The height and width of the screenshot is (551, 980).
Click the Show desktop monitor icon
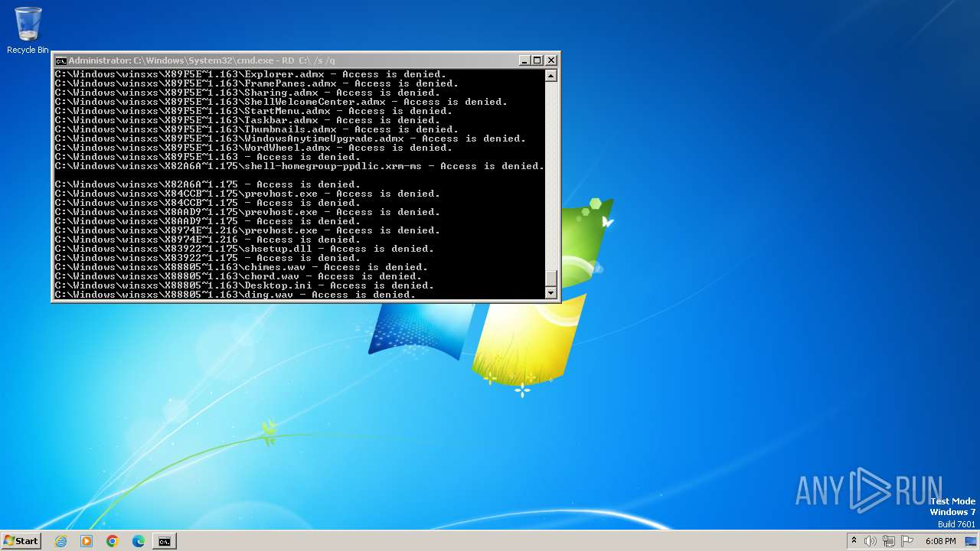[971, 541]
